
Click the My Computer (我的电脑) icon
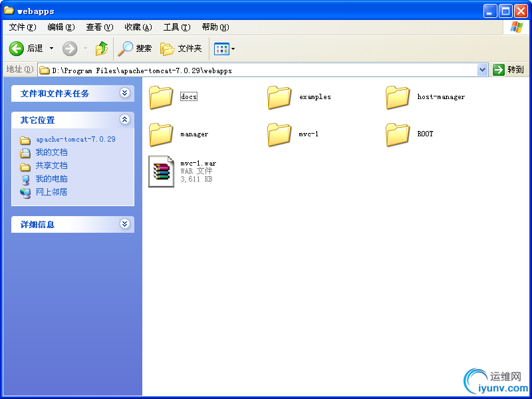click(x=25, y=180)
